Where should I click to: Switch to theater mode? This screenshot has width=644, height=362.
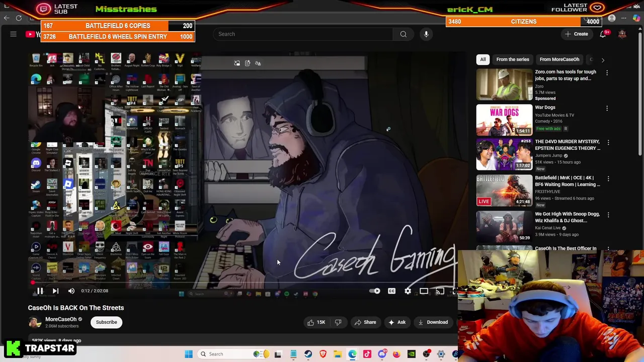click(424, 291)
